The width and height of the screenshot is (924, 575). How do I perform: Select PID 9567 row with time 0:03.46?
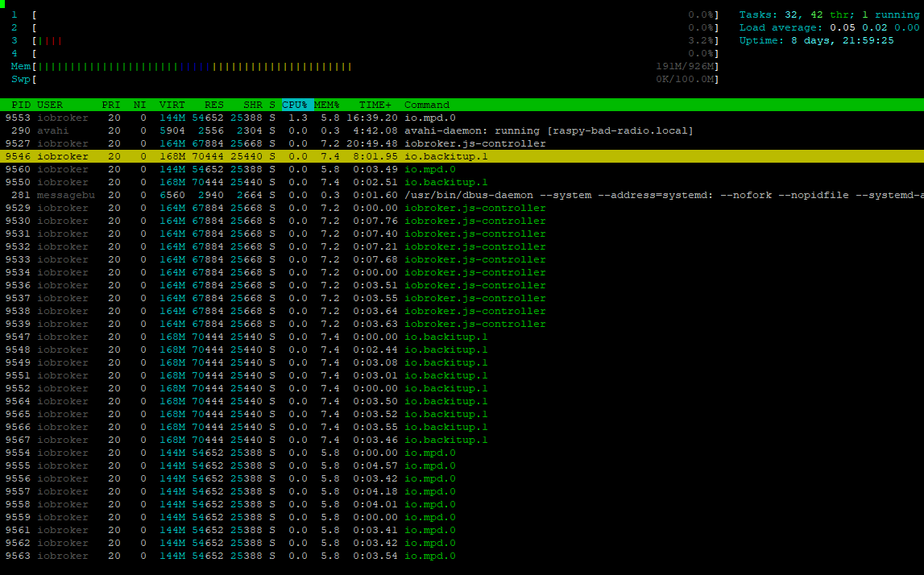462,440
